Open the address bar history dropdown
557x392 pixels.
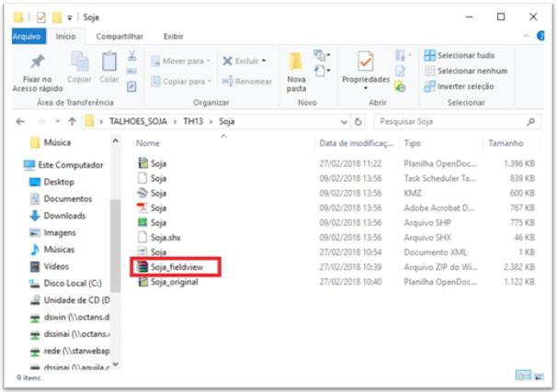[343, 121]
